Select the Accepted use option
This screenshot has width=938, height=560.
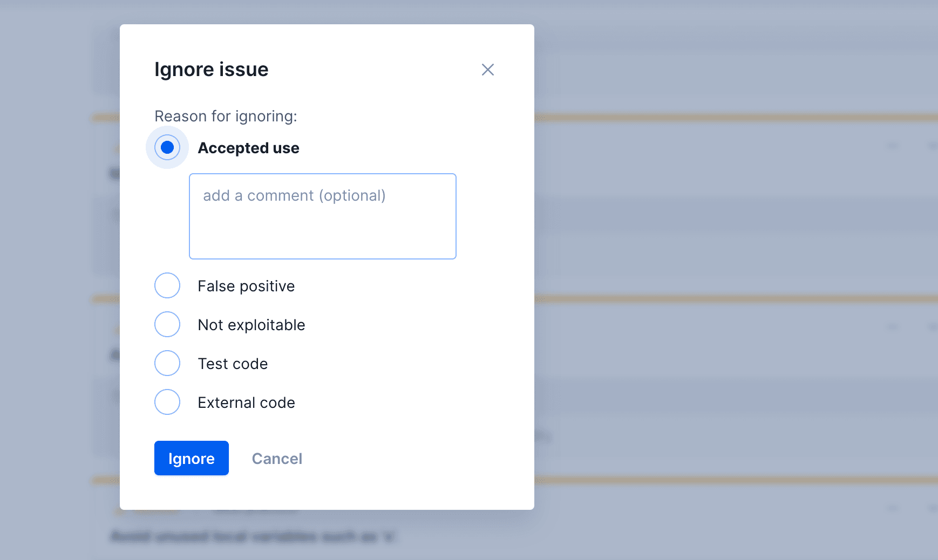coord(167,147)
